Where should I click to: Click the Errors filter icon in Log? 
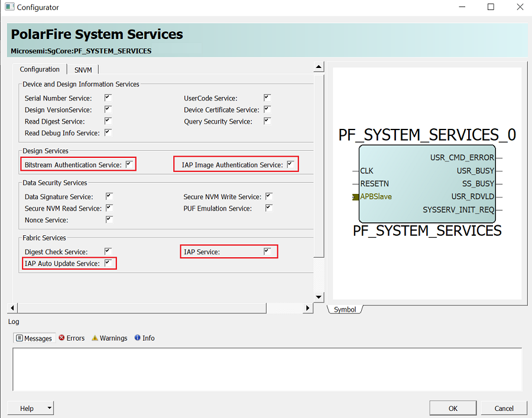[61, 338]
